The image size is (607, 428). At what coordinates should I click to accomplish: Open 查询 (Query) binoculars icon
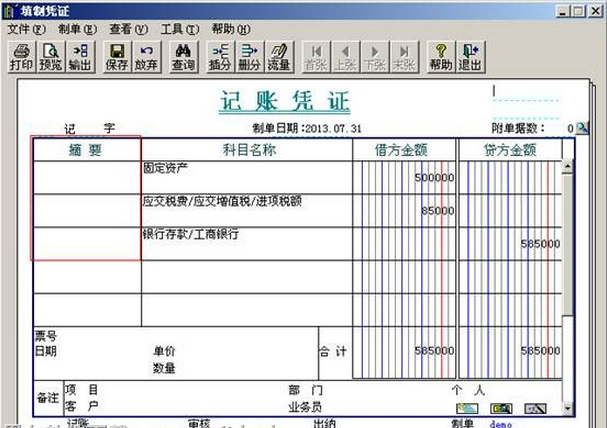click(x=183, y=56)
